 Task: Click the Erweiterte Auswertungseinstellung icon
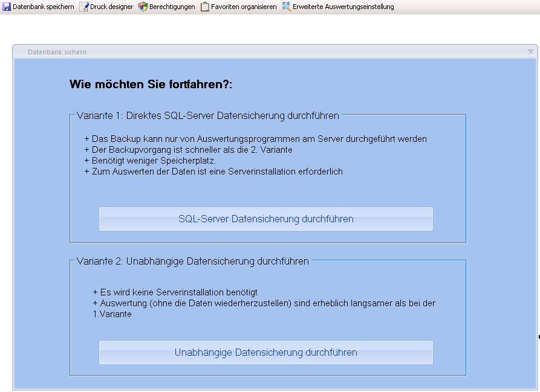[x=286, y=7]
